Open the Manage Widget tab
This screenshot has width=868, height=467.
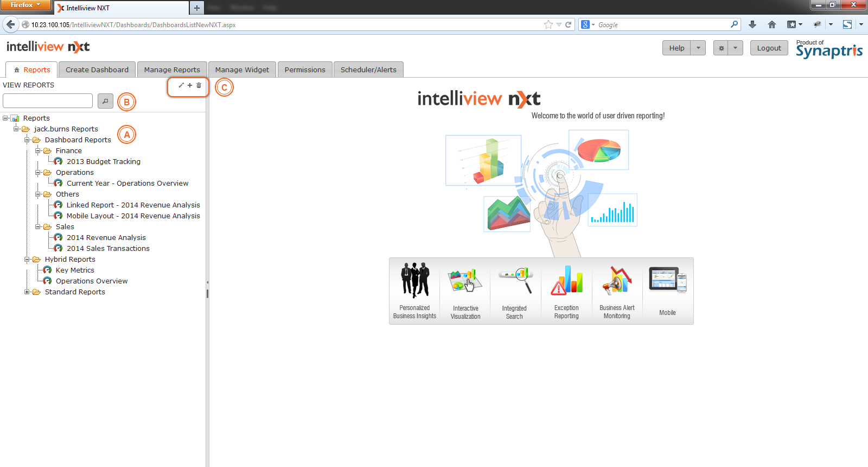(x=242, y=70)
